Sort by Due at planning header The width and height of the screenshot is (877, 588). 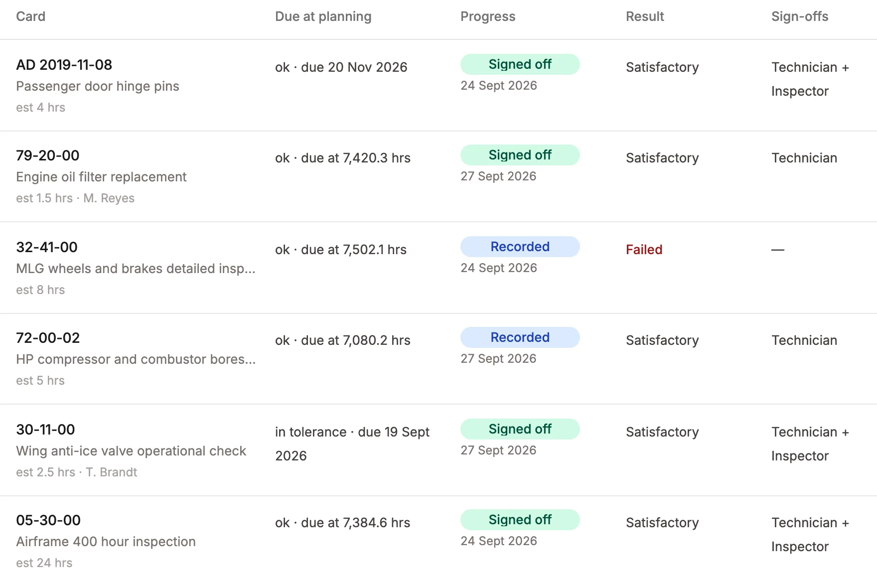coord(323,16)
